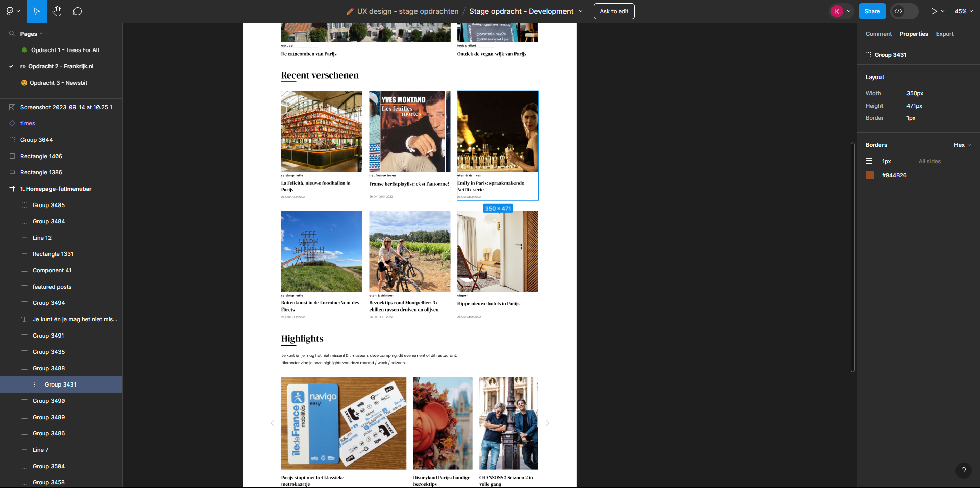Toggle the Dev Mode code switch

tap(904, 11)
